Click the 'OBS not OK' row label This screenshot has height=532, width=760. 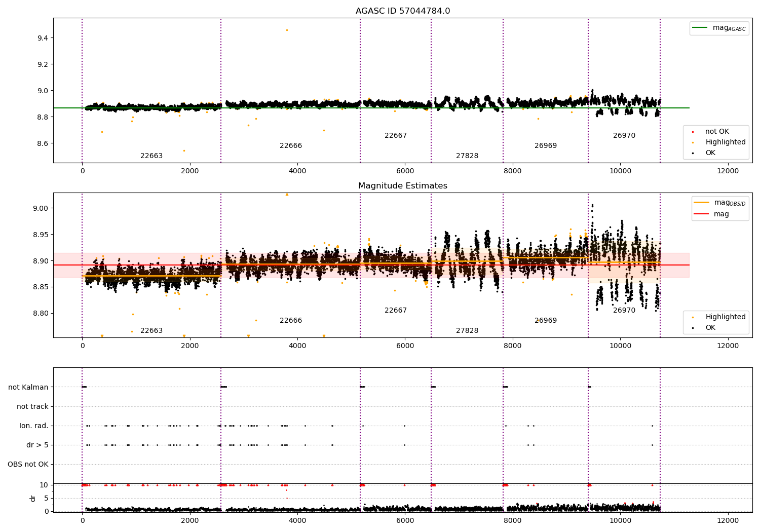click(x=28, y=464)
